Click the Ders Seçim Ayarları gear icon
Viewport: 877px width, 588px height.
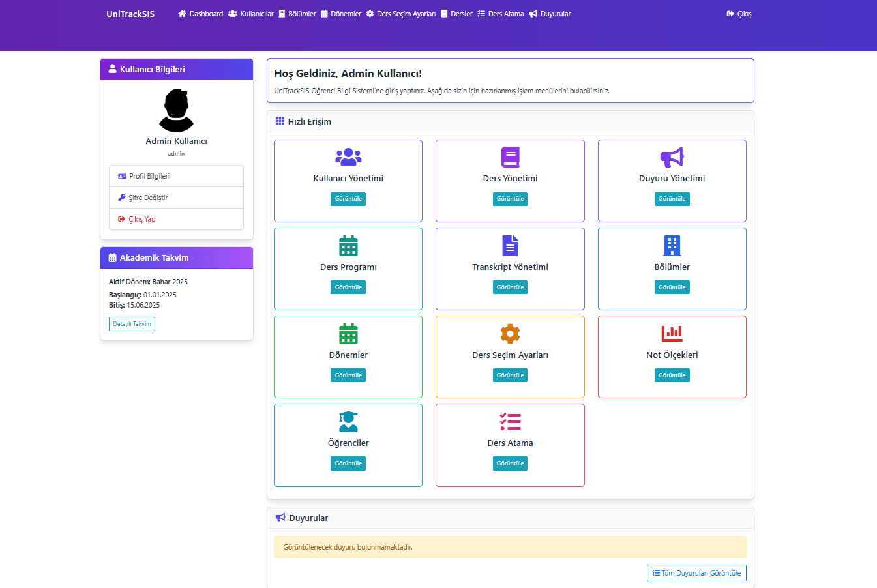click(510, 334)
